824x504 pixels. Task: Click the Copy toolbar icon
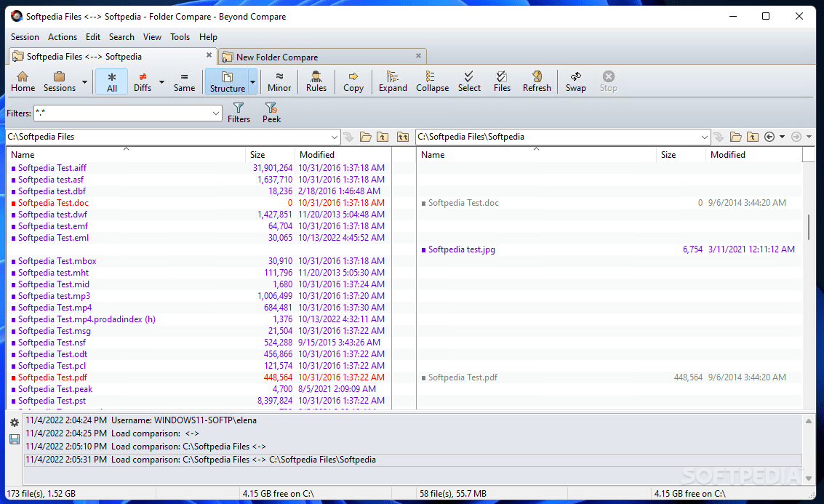[x=353, y=81]
